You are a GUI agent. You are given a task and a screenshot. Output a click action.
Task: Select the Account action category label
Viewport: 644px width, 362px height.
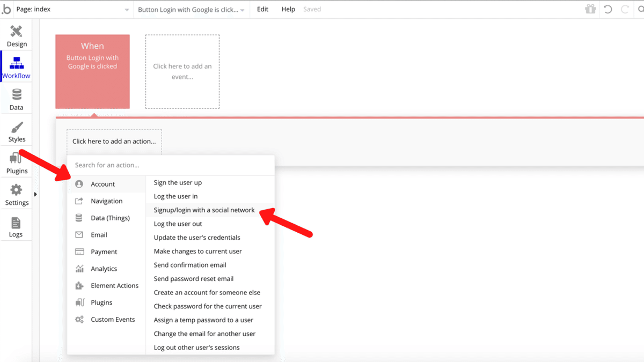point(103,184)
